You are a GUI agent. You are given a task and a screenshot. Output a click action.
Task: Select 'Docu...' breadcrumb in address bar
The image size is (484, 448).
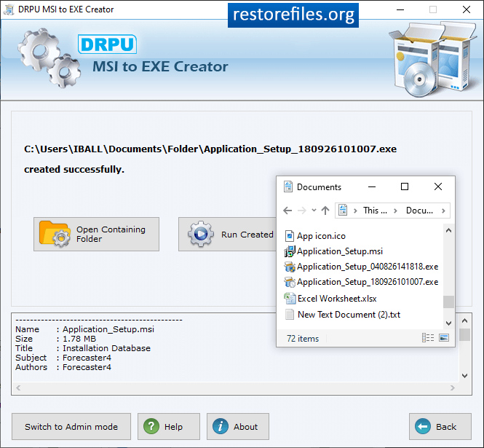pos(419,211)
